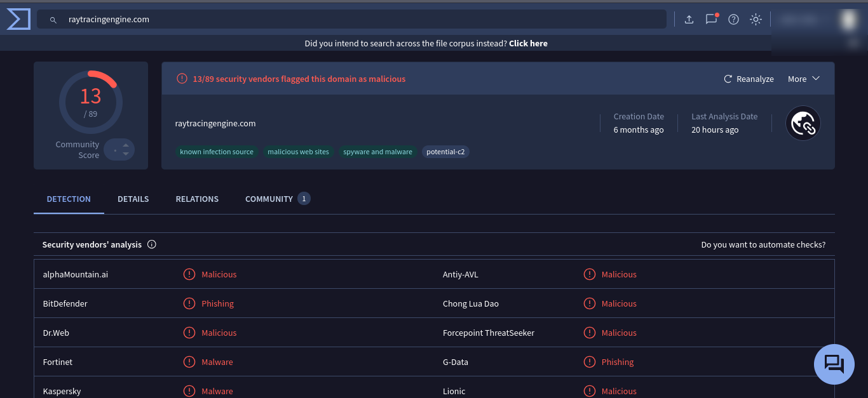Reanalyze the domain
This screenshot has width=868, height=398.
749,79
